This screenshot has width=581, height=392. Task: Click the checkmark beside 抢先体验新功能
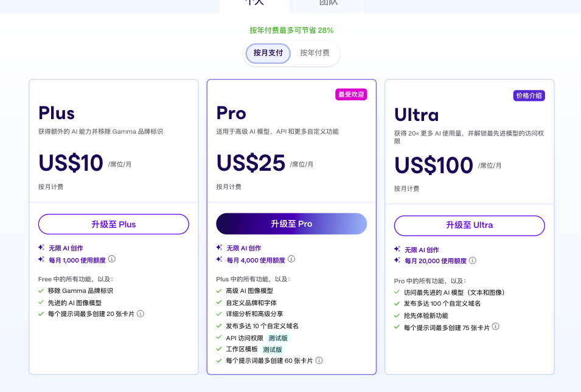pyautogui.click(x=397, y=315)
